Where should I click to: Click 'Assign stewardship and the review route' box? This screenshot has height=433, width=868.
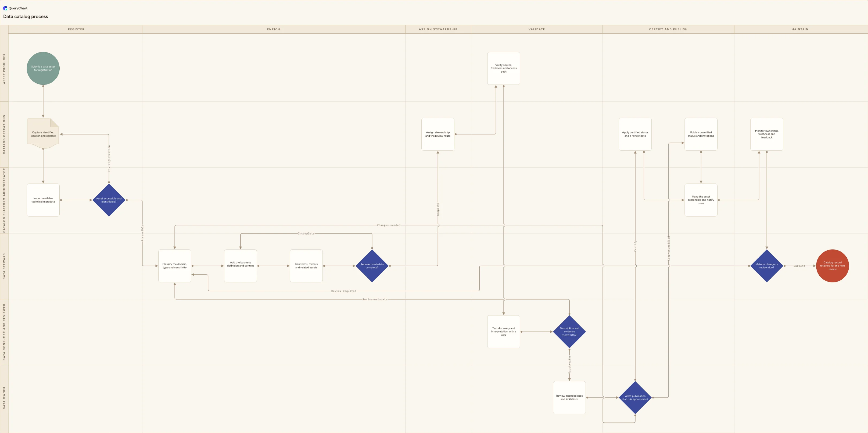click(x=438, y=134)
